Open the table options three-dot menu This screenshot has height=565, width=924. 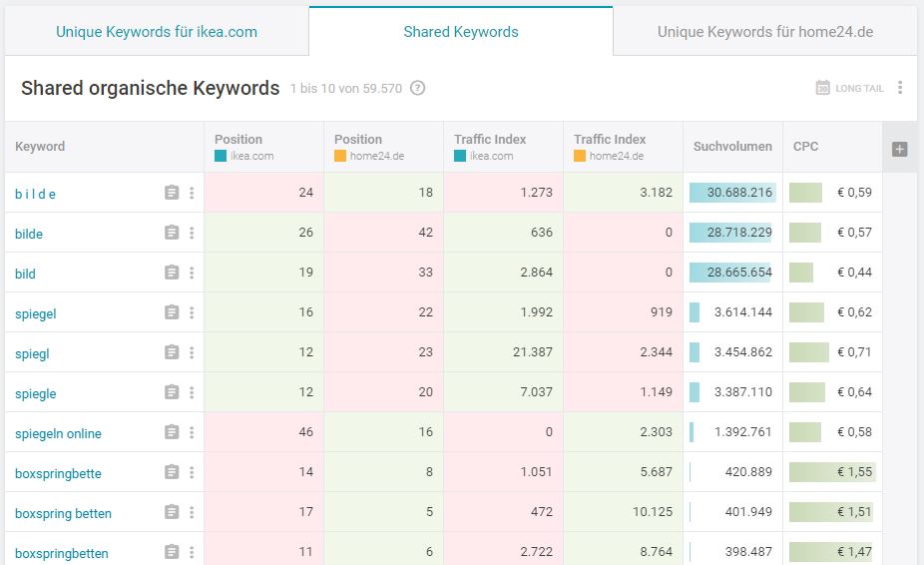(x=900, y=88)
